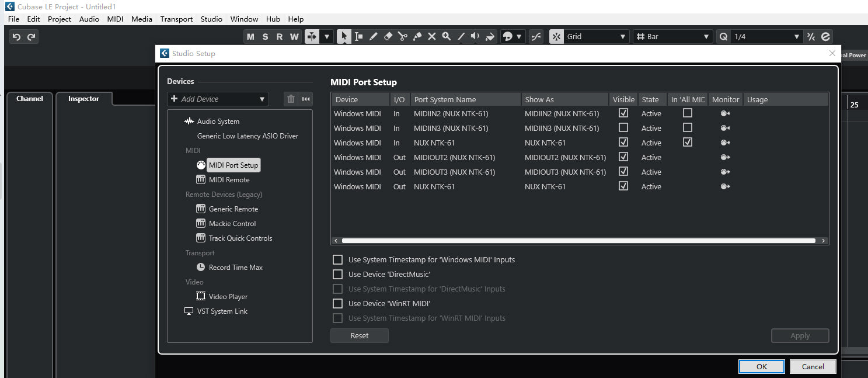The height and width of the screenshot is (378, 868).
Task: Open the Grid snap type dropdown
Action: click(x=589, y=36)
